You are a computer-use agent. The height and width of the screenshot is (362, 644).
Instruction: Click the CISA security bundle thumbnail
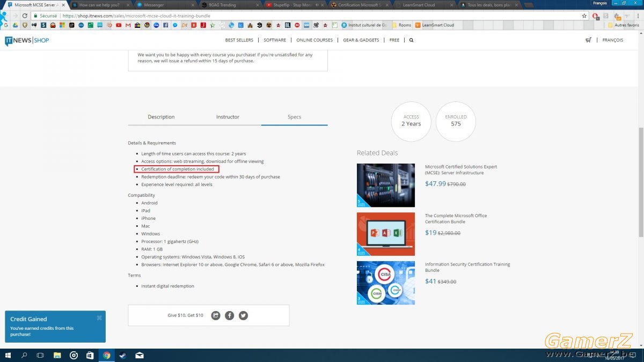386,283
